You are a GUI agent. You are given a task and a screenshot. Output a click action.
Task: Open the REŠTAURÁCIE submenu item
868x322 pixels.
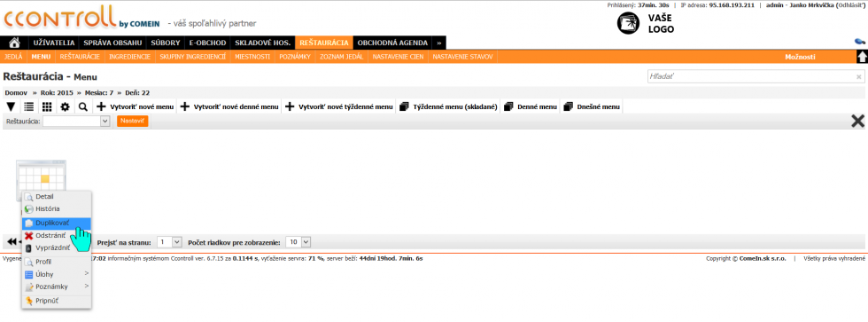click(80, 57)
